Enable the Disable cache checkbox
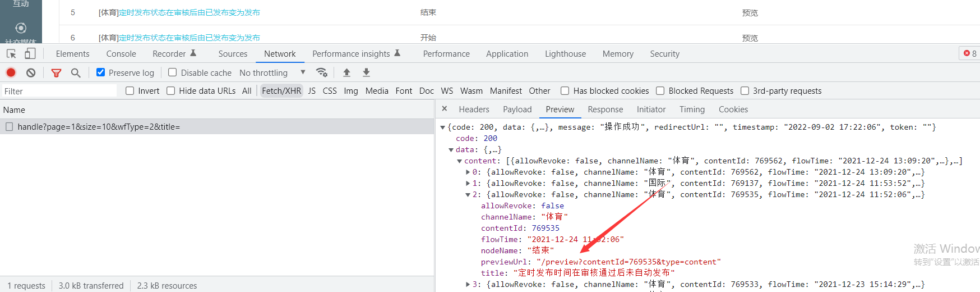Screen dimensions: 980x292 173,72
